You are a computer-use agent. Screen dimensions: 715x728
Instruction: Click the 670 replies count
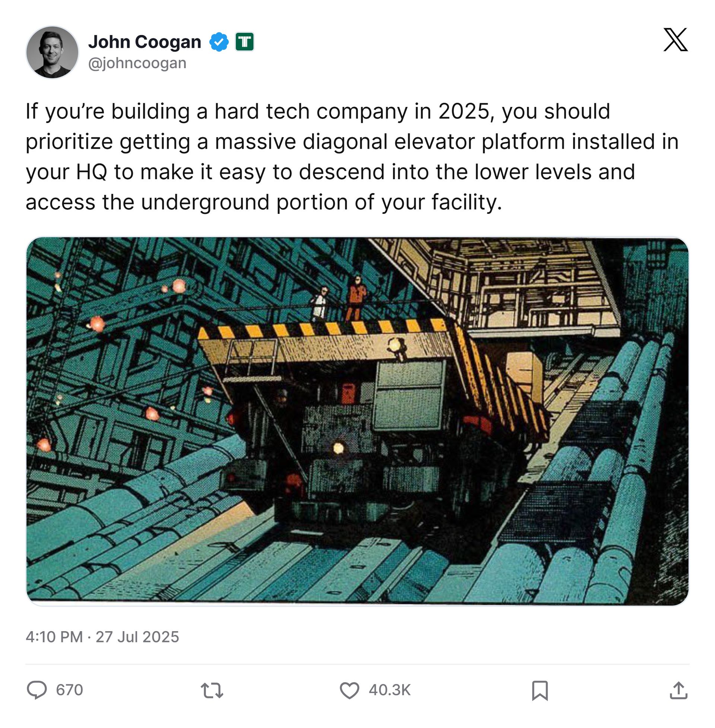tap(70, 690)
